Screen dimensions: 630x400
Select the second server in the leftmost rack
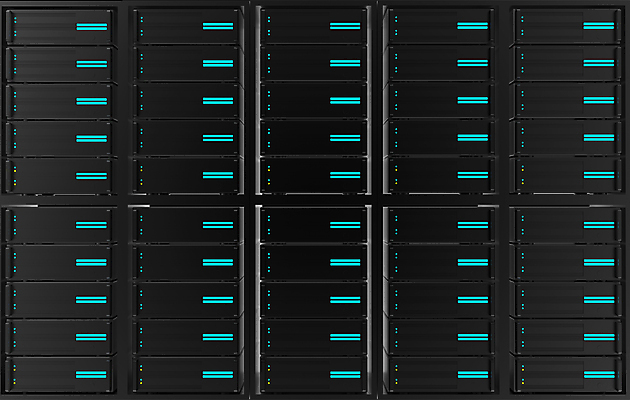click(x=58, y=64)
